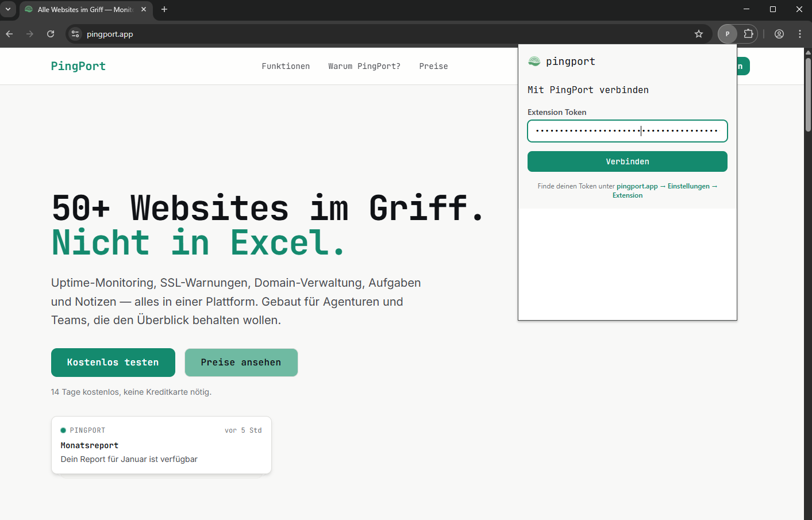Open the Funktionen menu item
The image size is (812, 520).
[286, 66]
